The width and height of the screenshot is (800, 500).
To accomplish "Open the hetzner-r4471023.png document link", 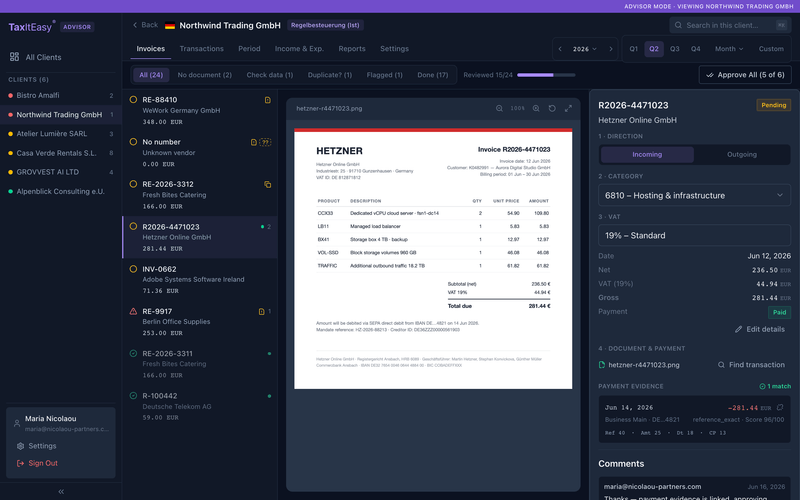I will tap(643, 365).
